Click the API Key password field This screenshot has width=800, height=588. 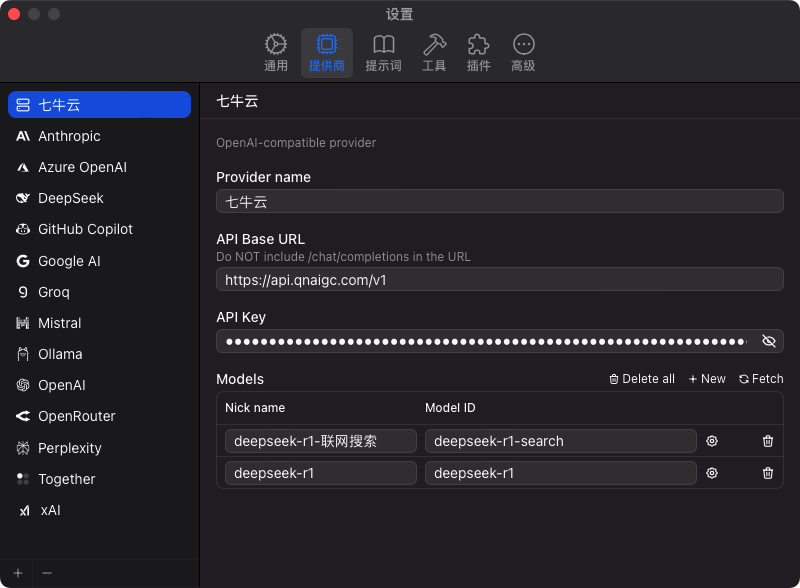click(500, 341)
